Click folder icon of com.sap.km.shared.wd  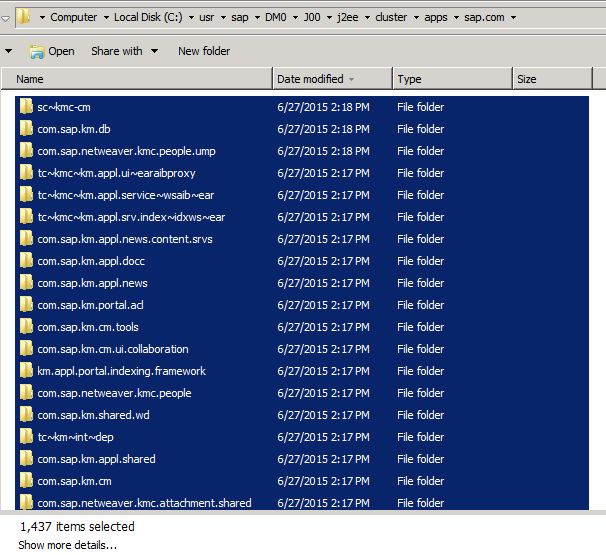(26, 415)
